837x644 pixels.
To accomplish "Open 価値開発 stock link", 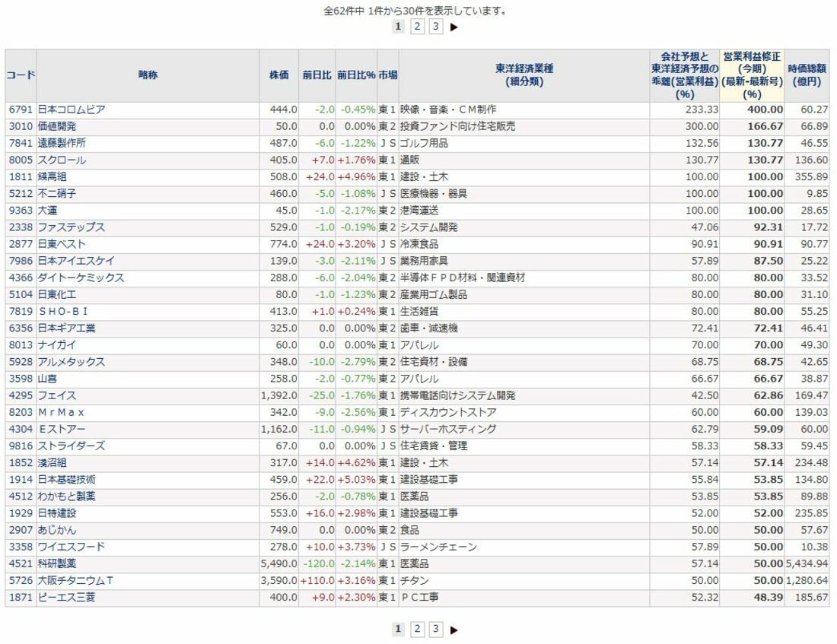I will click(x=56, y=126).
